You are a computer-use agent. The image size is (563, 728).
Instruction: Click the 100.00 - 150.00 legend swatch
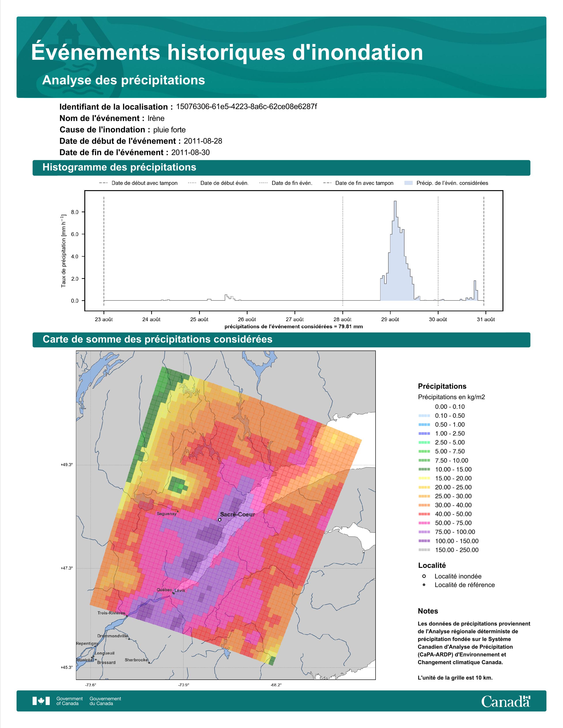point(424,541)
